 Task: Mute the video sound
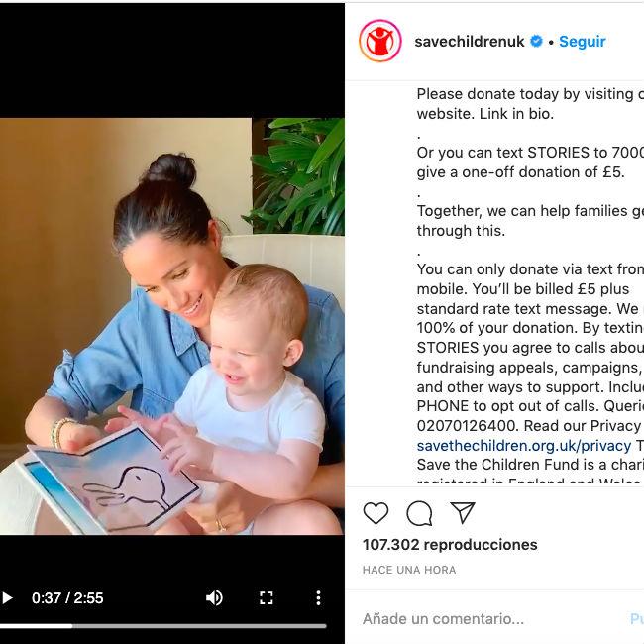[x=214, y=598]
